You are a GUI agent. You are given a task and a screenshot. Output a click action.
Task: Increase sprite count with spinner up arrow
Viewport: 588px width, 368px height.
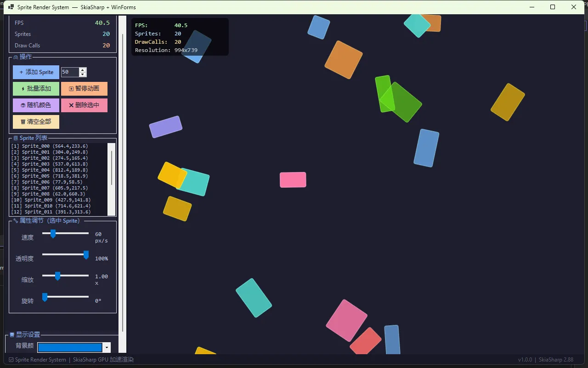pos(83,70)
